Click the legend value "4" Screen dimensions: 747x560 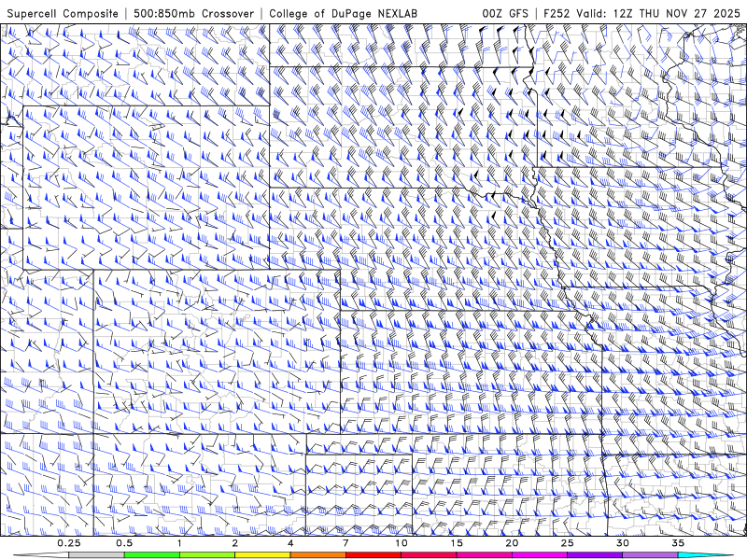(x=290, y=543)
